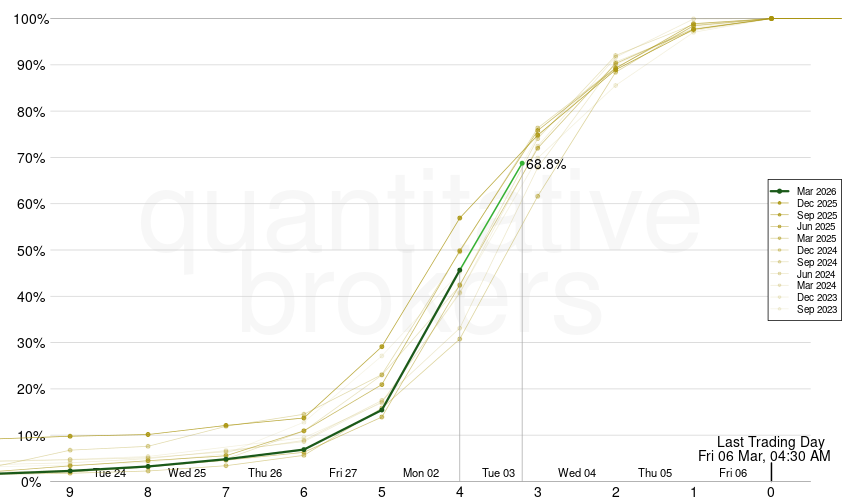Click the 100% point at day 0
The height and width of the screenshot is (500, 850).
[x=771, y=18]
